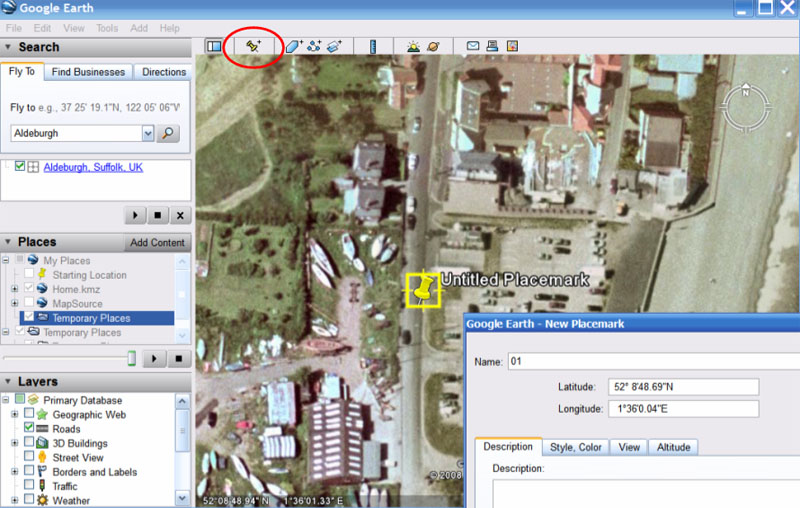Click the Add Content button
Screen dimensions: 800x508
pos(157,243)
